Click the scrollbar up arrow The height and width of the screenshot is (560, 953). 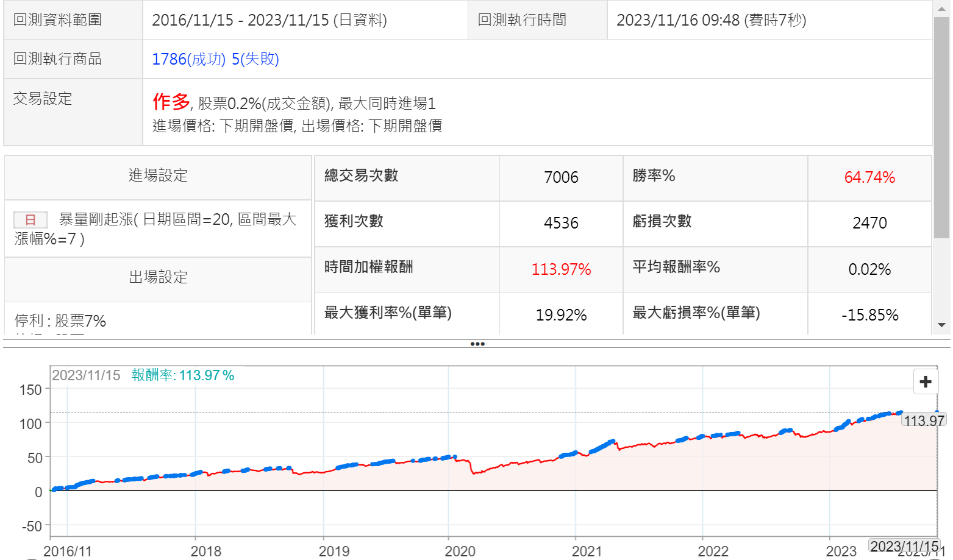pyautogui.click(x=942, y=7)
